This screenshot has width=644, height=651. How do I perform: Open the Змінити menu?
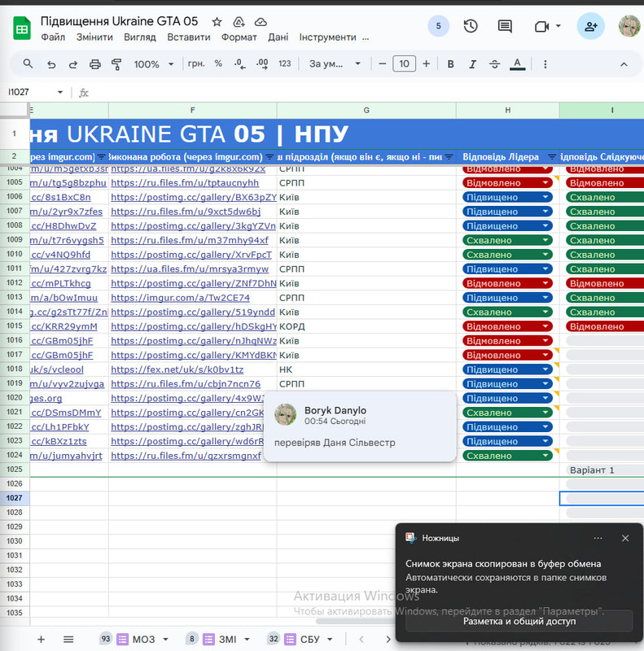[94, 37]
